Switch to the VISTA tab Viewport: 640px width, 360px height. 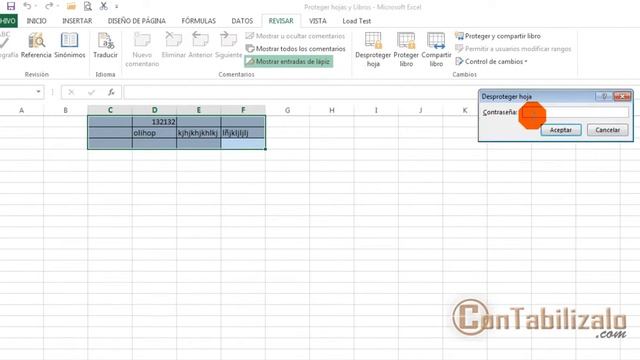click(x=318, y=21)
